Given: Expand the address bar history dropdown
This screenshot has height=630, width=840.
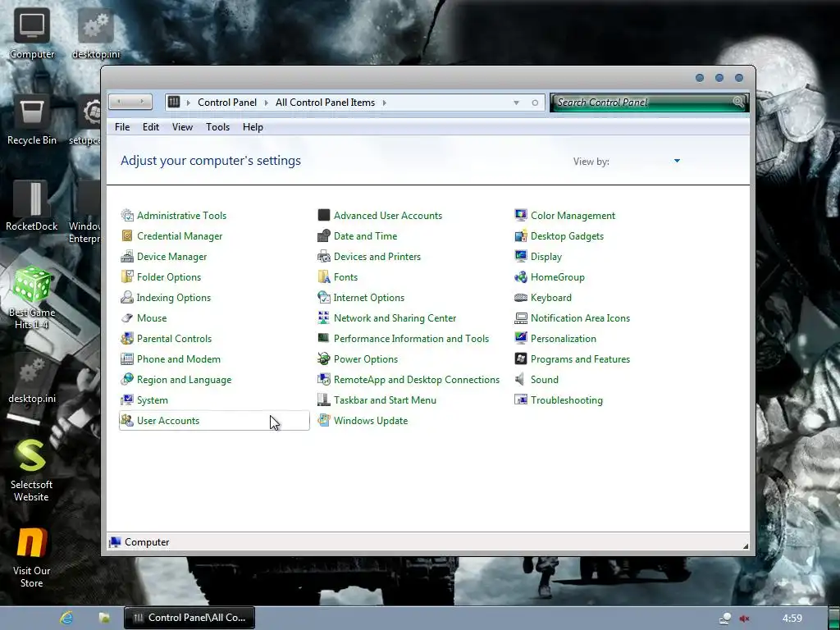Looking at the screenshot, I should click(x=516, y=103).
